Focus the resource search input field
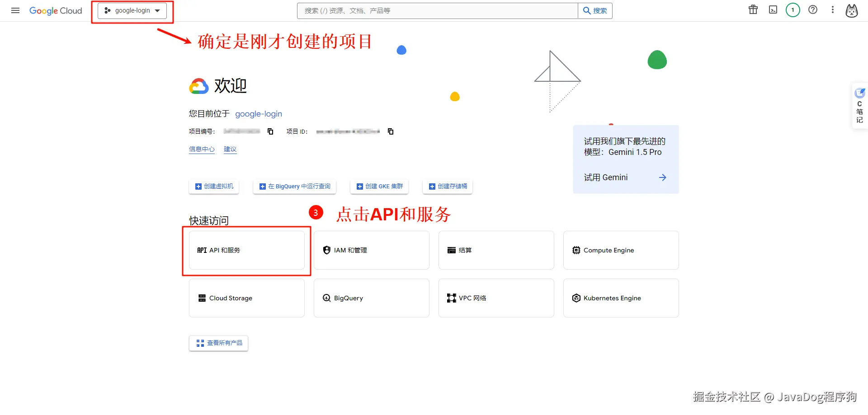The width and height of the screenshot is (868, 415). pyautogui.click(x=437, y=10)
